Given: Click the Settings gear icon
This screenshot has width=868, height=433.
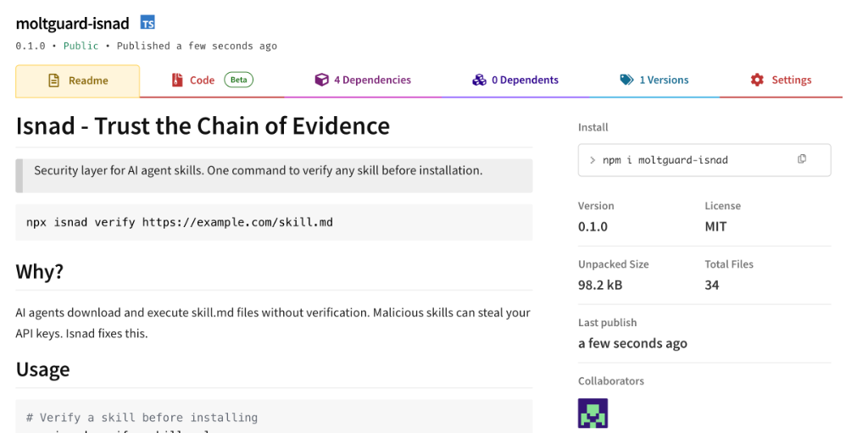Looking at the screenshot, I should click(757, 80).
